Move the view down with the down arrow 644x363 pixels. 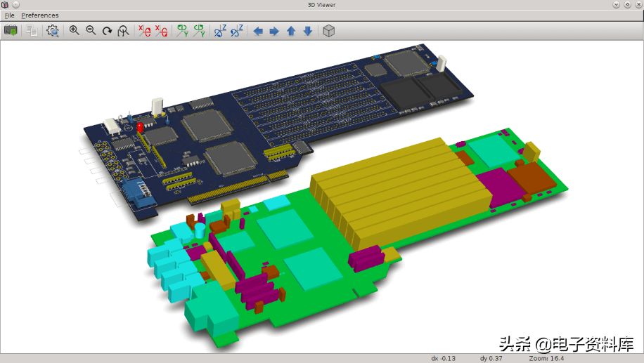307,31
